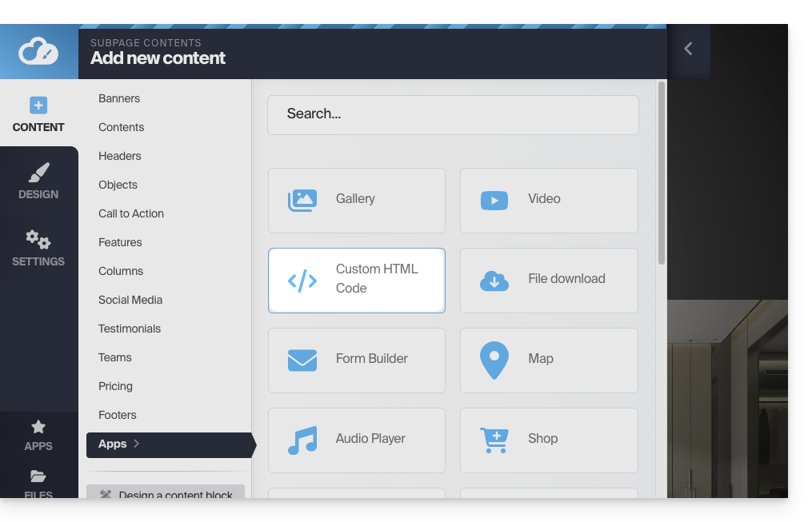Add the Shop block

[549, 440]
